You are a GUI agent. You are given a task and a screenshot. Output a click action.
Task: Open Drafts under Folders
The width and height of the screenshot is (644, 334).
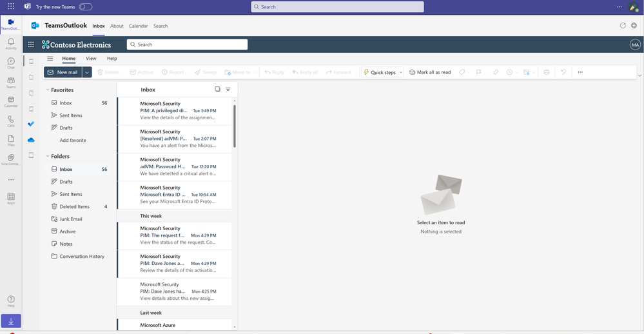79,182
